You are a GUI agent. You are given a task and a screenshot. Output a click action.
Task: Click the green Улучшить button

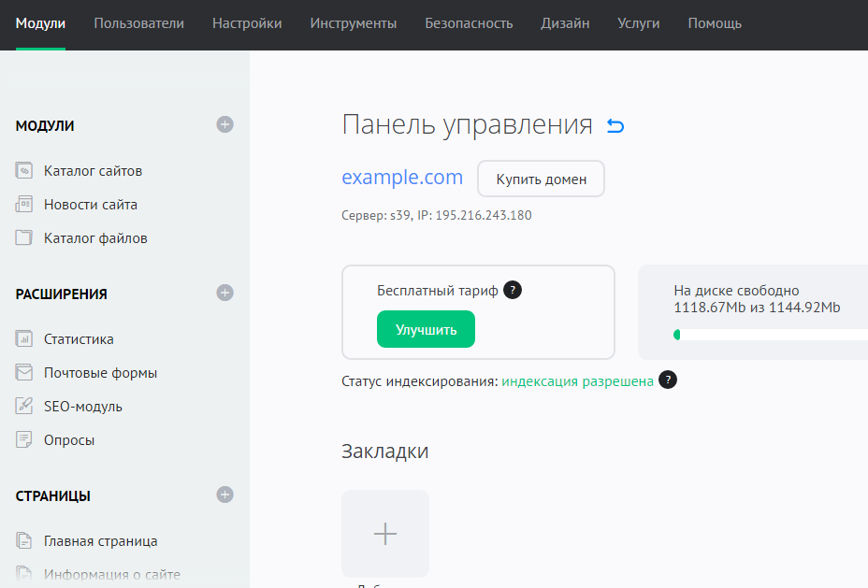426,329
